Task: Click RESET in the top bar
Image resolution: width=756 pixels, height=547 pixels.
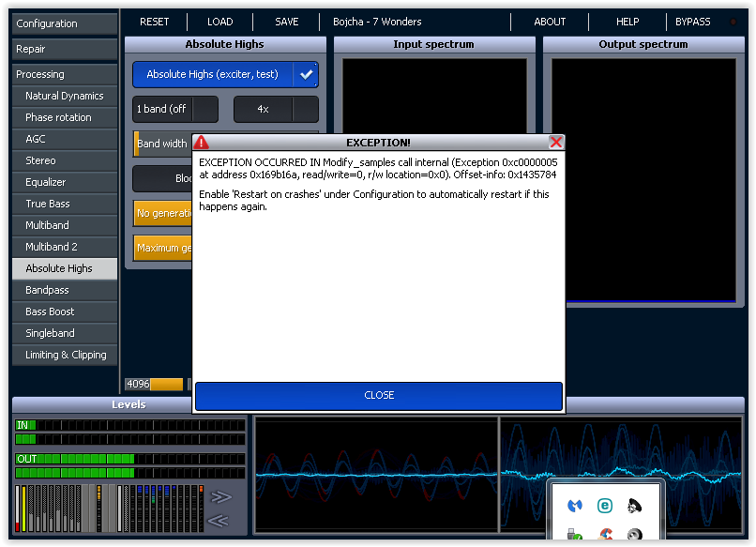Action: (154, 22)
